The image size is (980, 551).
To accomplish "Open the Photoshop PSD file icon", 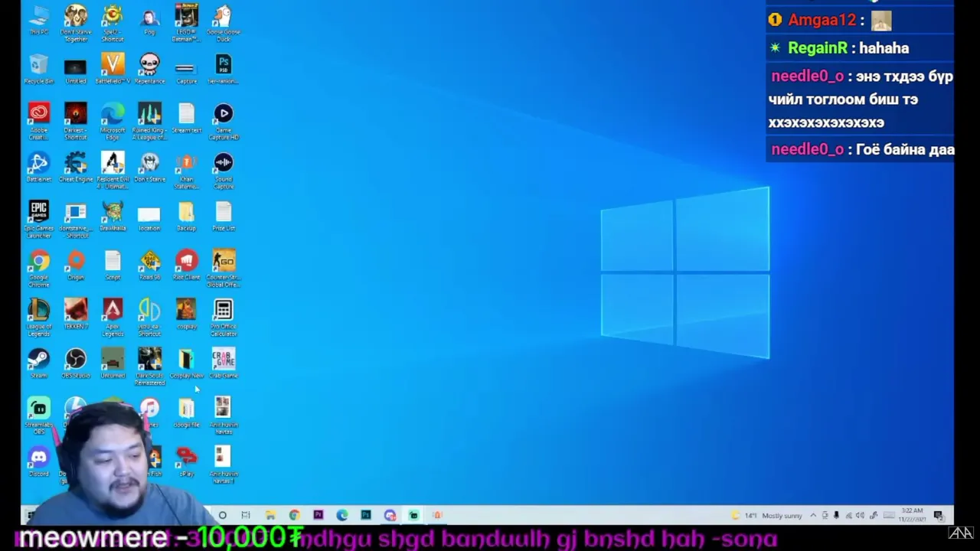I will (x=223, y=69).
